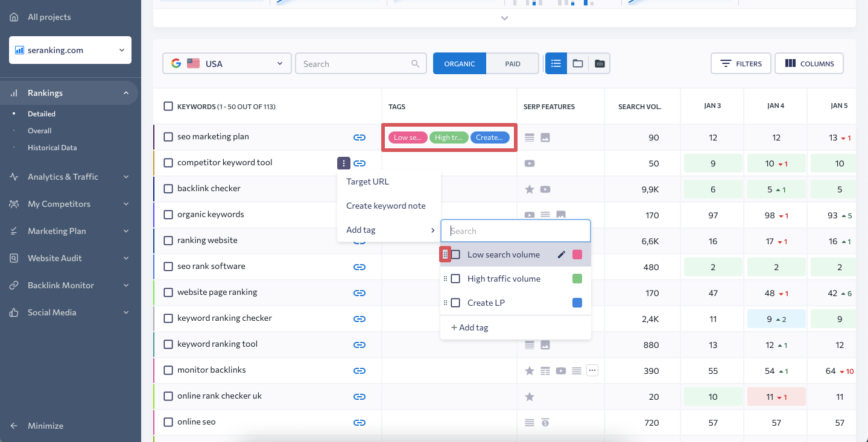Check the backlink checker checkbox
Screen dimensions: 868x442
point(168,189)
